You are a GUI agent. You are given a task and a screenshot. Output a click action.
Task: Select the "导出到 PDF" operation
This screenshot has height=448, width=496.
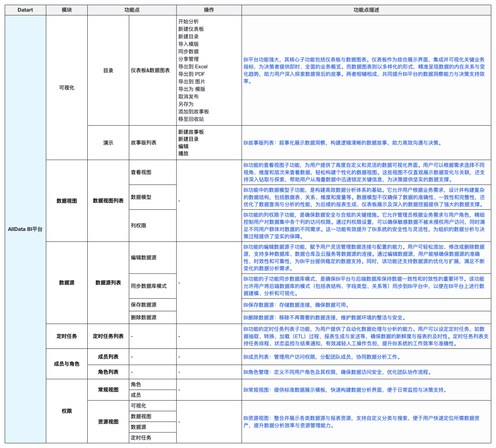(192, 74)
